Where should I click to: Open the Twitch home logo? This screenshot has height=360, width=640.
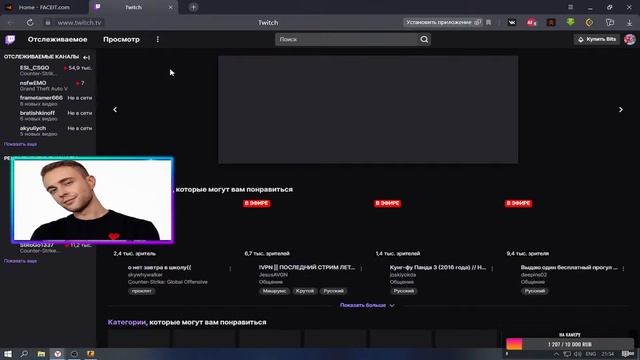pos(10,39)
